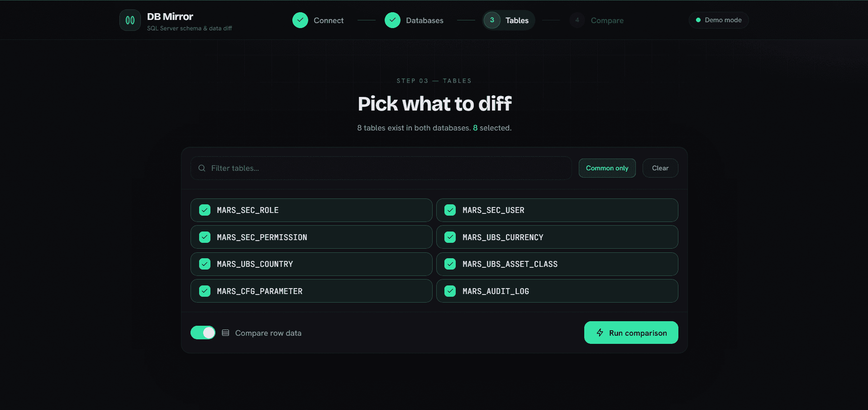Click the Demo mode badge

point(719,20)
